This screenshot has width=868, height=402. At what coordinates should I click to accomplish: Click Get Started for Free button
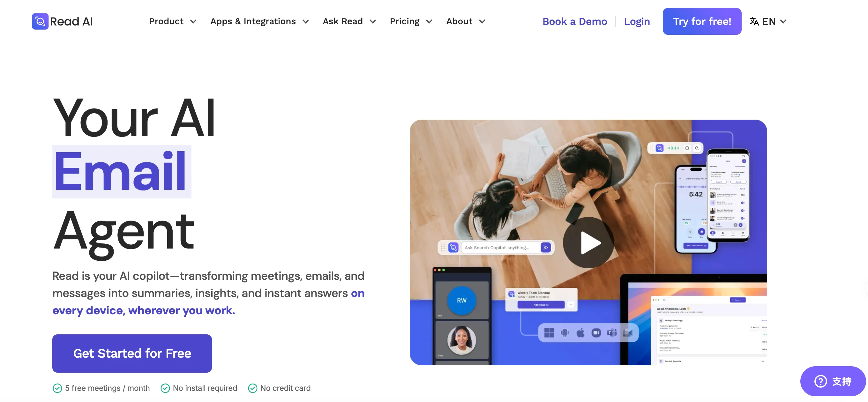pos(132,353)
